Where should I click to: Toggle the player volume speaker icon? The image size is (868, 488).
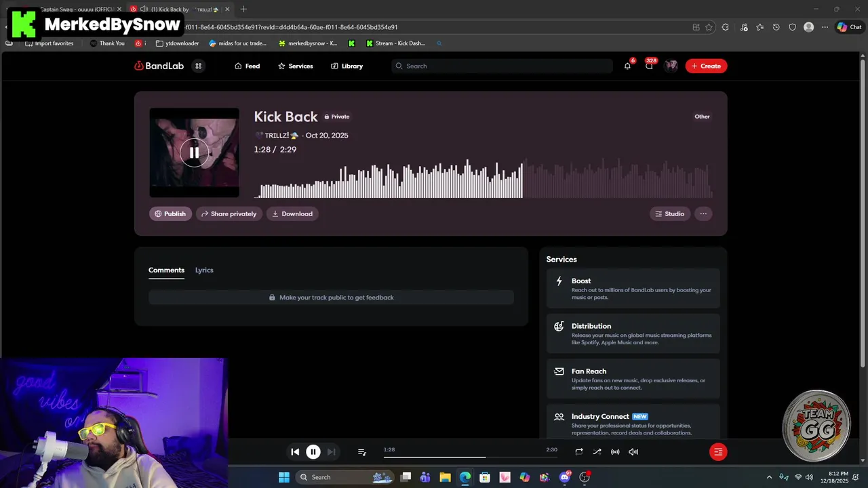(633, 451)
